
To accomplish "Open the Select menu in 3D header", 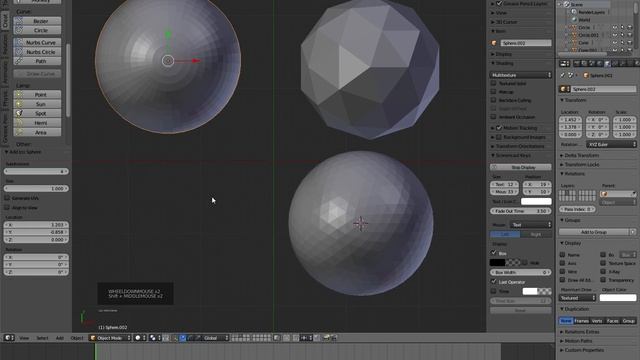I will point(42,338).
